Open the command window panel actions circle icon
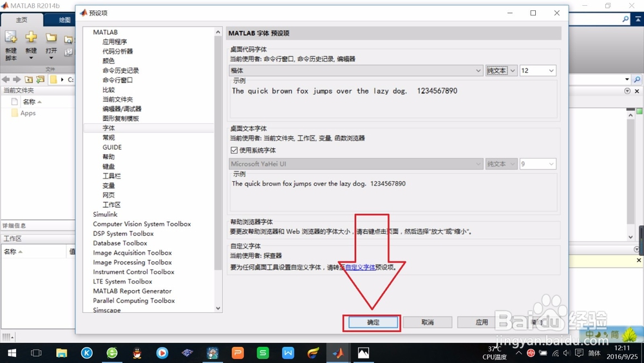The height and width of the screenshot is (363, 644). pyautogui.click(x=627, y=91)
